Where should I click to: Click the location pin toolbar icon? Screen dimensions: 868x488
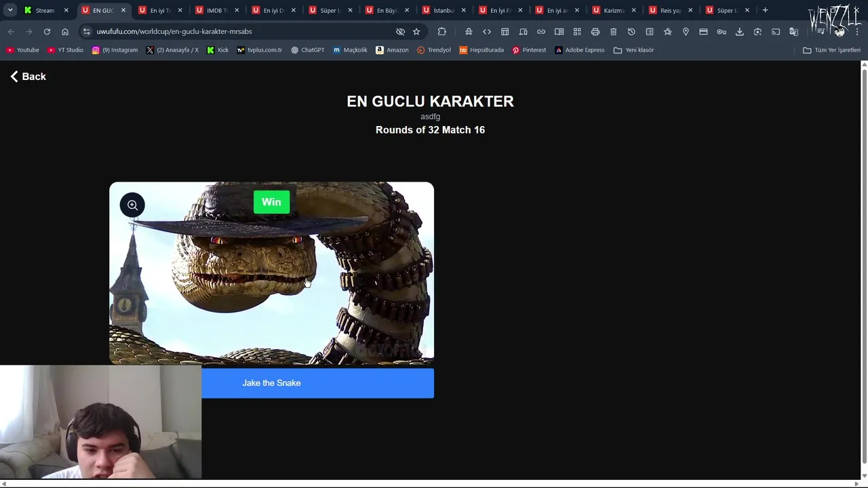[x=686, y=31]
